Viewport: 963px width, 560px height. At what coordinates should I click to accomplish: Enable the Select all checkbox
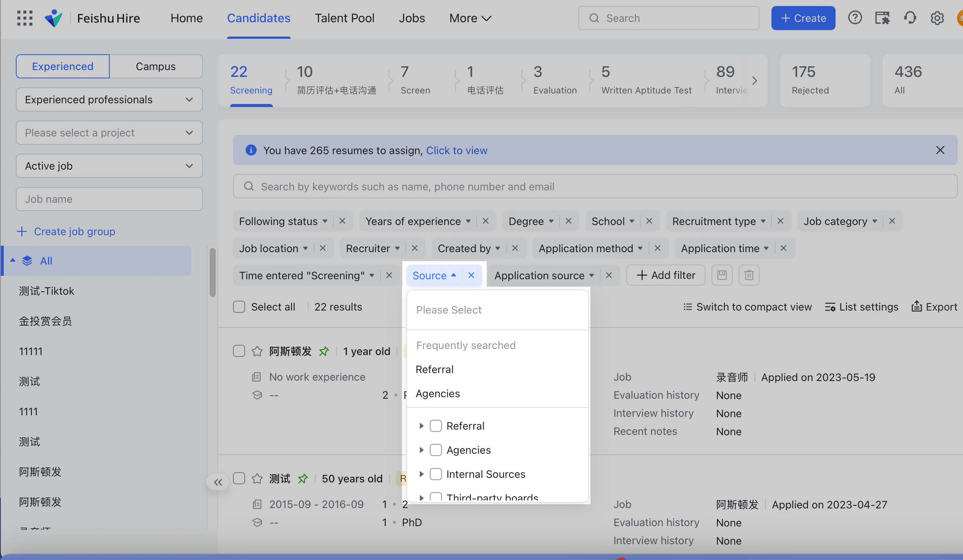[239, 306]
